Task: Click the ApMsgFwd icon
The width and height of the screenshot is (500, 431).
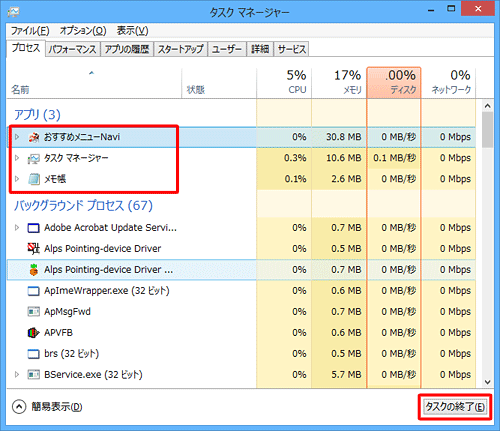Action: (x=33, y=312)
